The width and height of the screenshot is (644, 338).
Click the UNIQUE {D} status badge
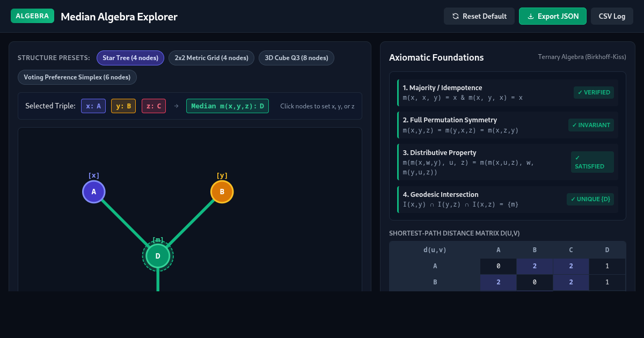(x=590, y=199)
